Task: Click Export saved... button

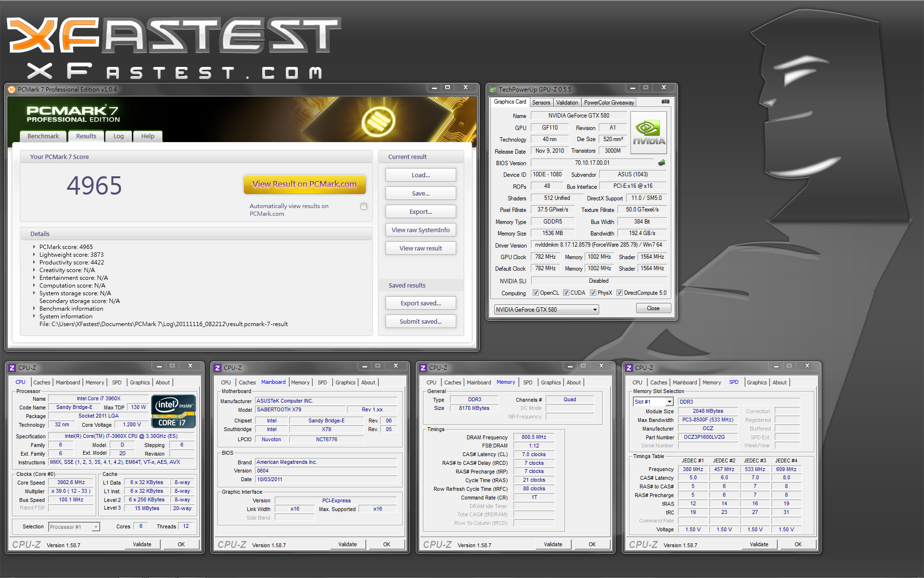Action: (x=421, y=303)
